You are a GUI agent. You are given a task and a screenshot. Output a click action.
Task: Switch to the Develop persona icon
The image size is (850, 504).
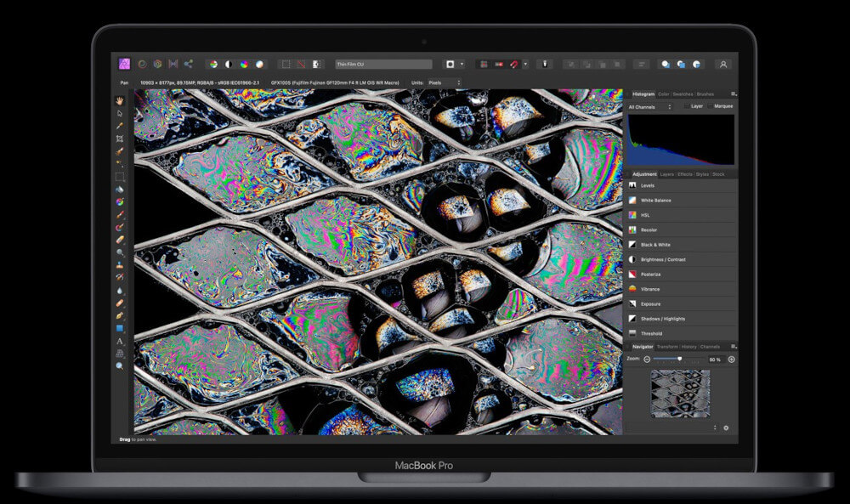pos(157,64)
